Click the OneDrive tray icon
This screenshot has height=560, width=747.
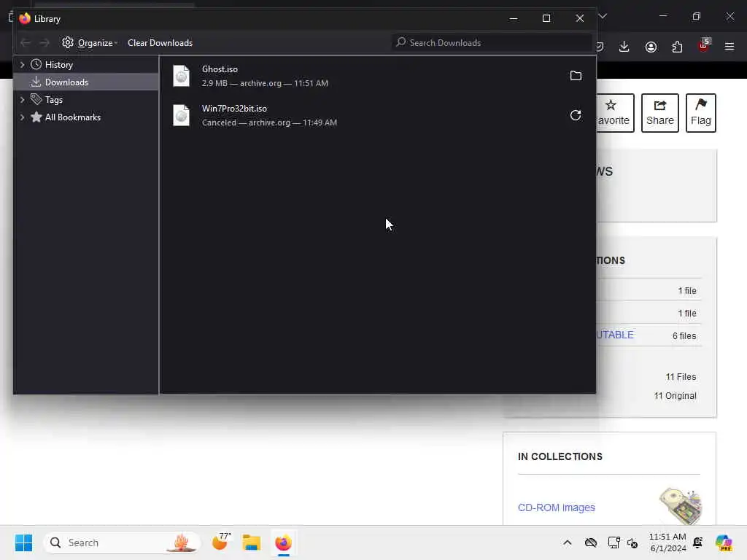(591, 542)
